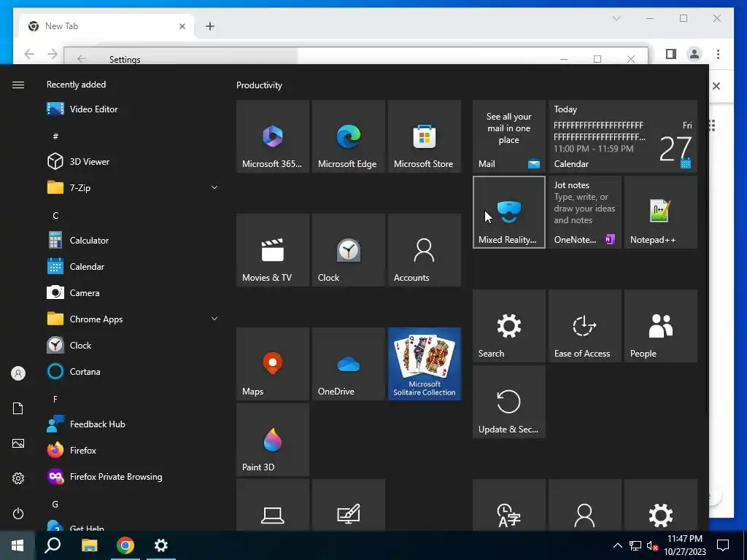Screen dimensions: 747x560
Task: Launch Firefox from the app list
Action: pyautogui.click(x=133, y=450)
